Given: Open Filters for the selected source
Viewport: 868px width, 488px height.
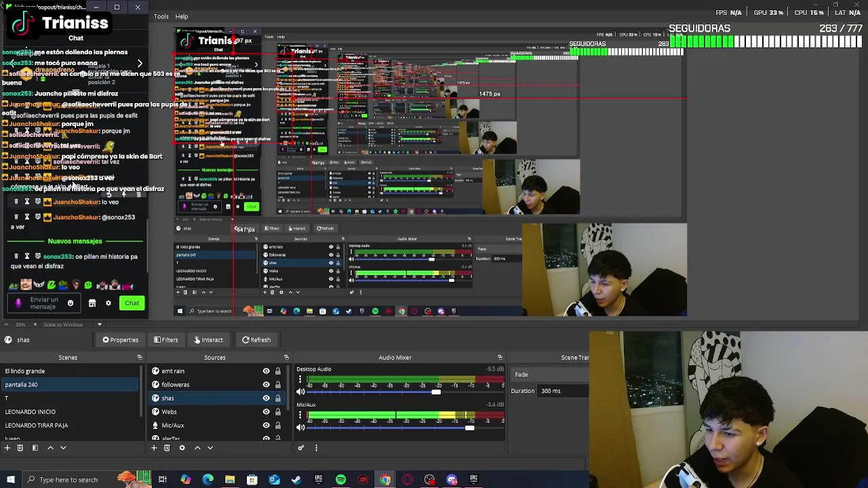Looking at the screenshot, I should [x=166, y=340].
